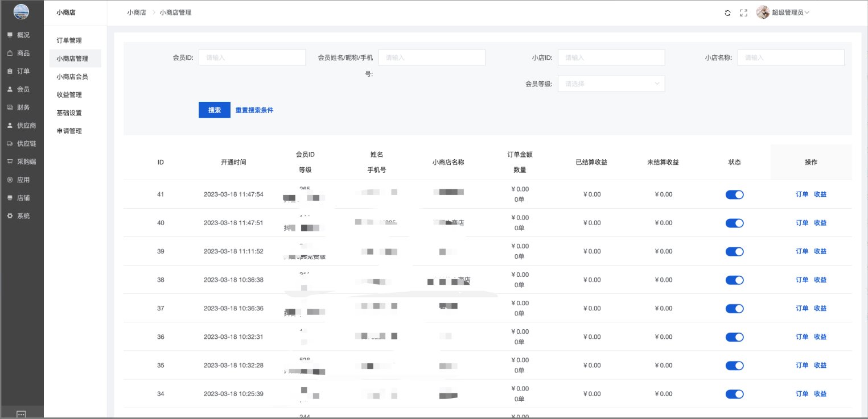Open the 会员等级 member level dropdown

(611, 84)
